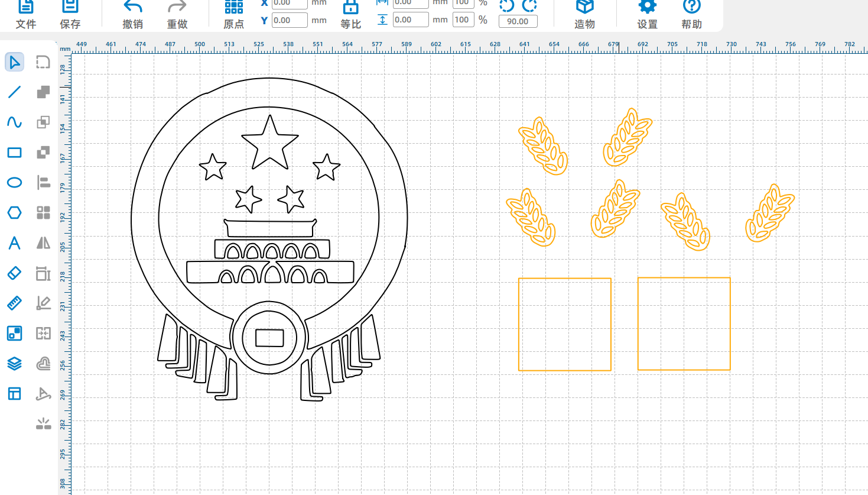
Task: Open the 帮助 help menu
Action: click(691, 14)
